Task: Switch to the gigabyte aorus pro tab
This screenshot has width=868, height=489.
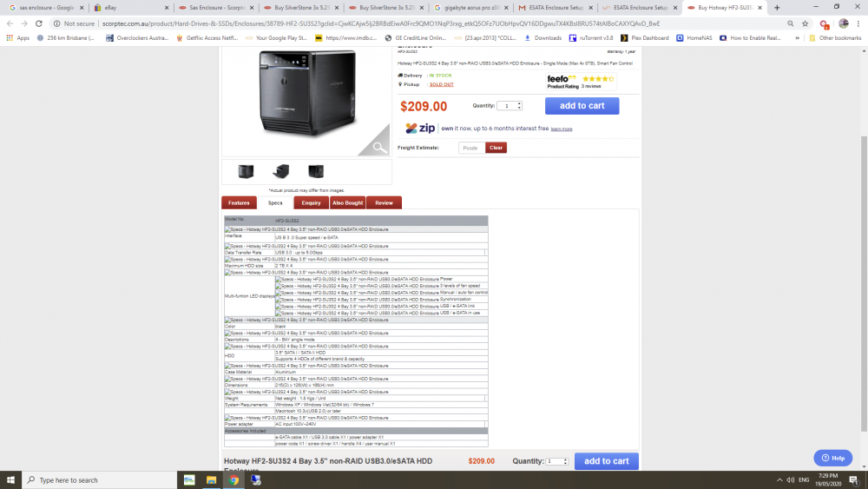Action: [x=469, y=8]
